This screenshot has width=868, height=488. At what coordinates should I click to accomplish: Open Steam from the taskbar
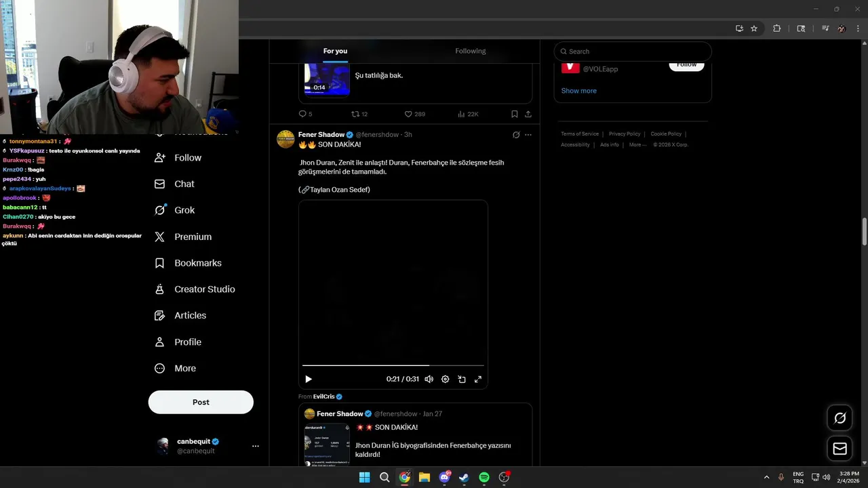coord(464,477)
